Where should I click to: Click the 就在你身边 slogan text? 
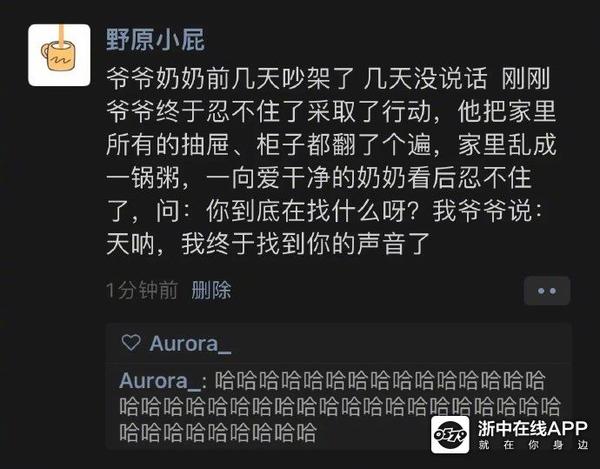533,445
